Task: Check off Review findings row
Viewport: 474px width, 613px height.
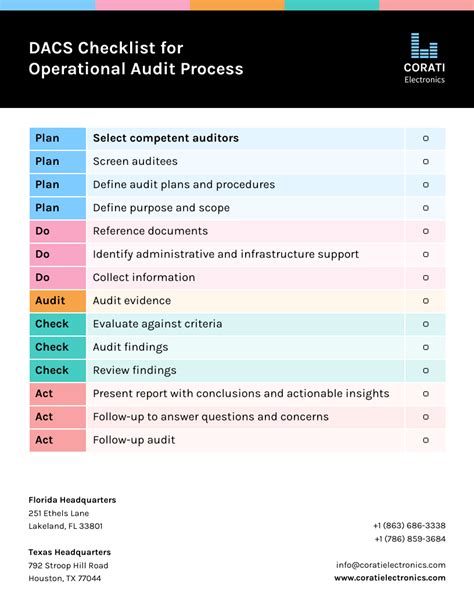Action: coord(426,370)
